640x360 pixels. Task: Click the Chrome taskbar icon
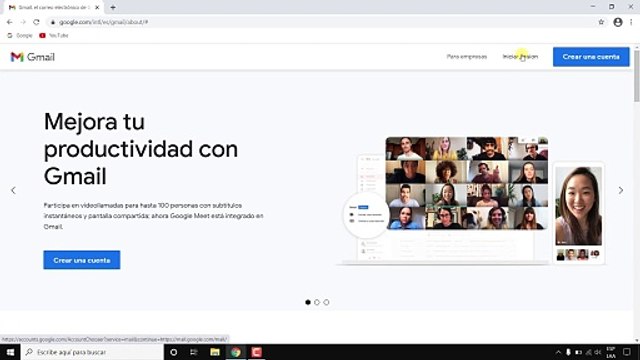pyautogui.click(x=236, y=352)
